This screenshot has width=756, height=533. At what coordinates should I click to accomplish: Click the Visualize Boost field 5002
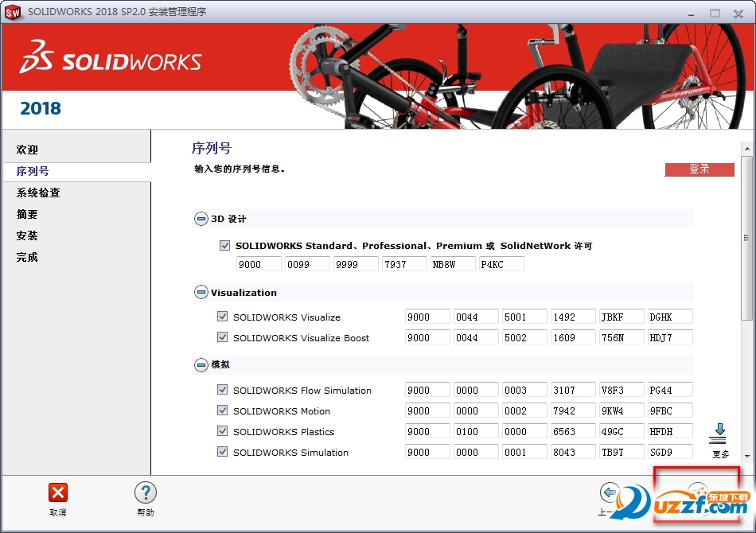click(524, 337)
